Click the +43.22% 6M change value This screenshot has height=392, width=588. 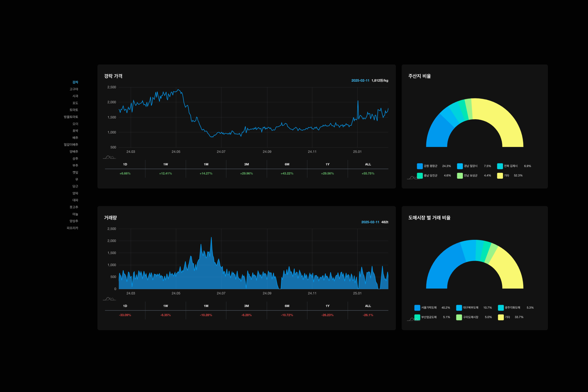[287, 173]
